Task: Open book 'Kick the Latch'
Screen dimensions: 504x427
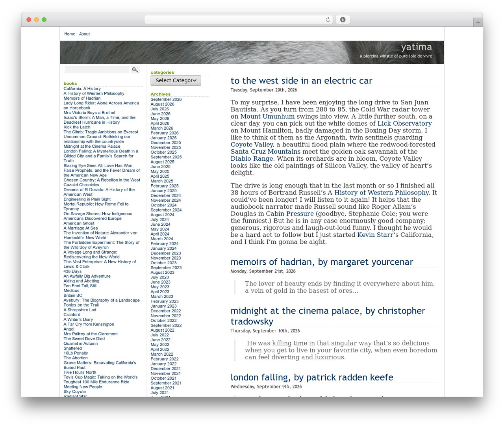Action: (77, 127)
